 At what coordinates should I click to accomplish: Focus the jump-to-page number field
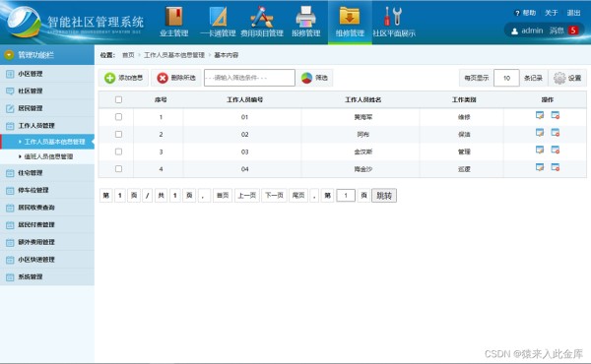(x=346, y=196)
